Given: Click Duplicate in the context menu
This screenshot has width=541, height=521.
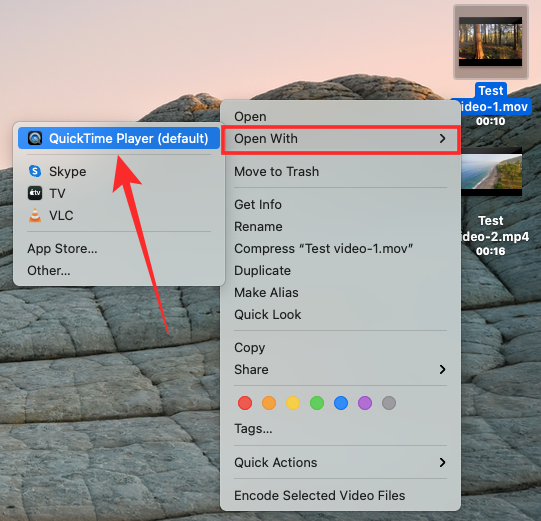Looking at the screenshot, I should [341, 271].
